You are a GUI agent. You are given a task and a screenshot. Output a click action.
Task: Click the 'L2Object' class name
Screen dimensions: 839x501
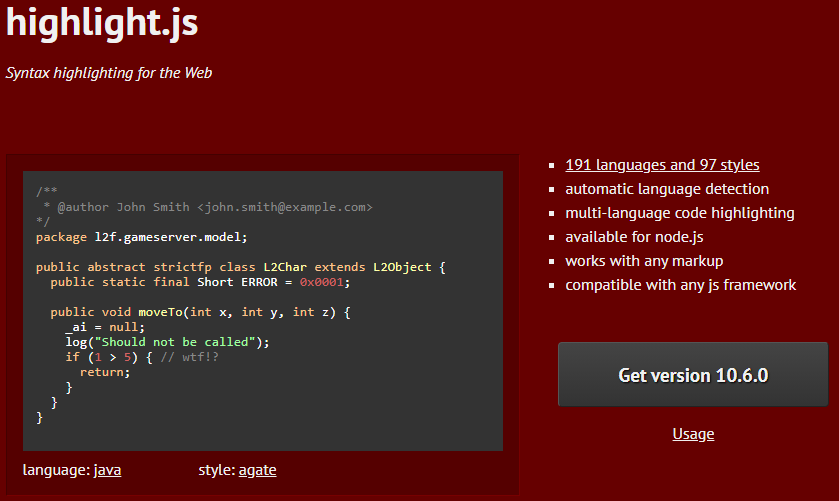pyautogui.click(x=402, y=267)
